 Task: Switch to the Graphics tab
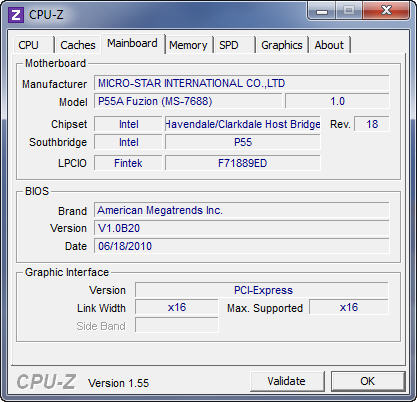point(282,45)
